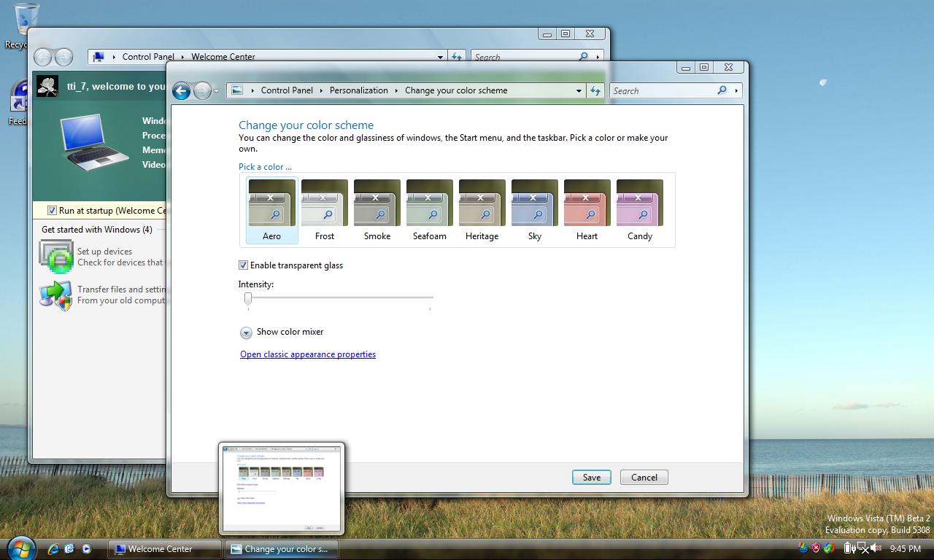Click Control Panel breadcrumb in Welcome Center window

coord(148,57)
